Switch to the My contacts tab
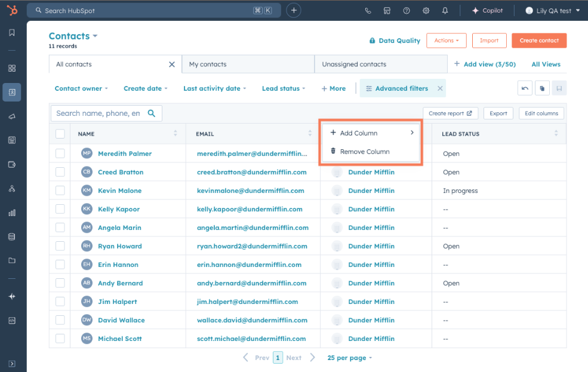Screen dimensions: 588x372 (248, 64)
